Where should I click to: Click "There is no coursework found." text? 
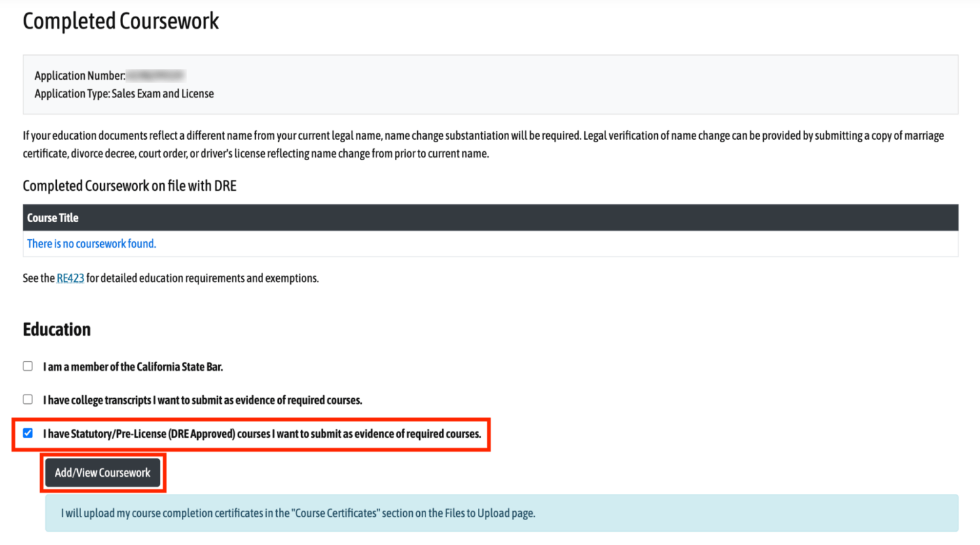(91, 244)
